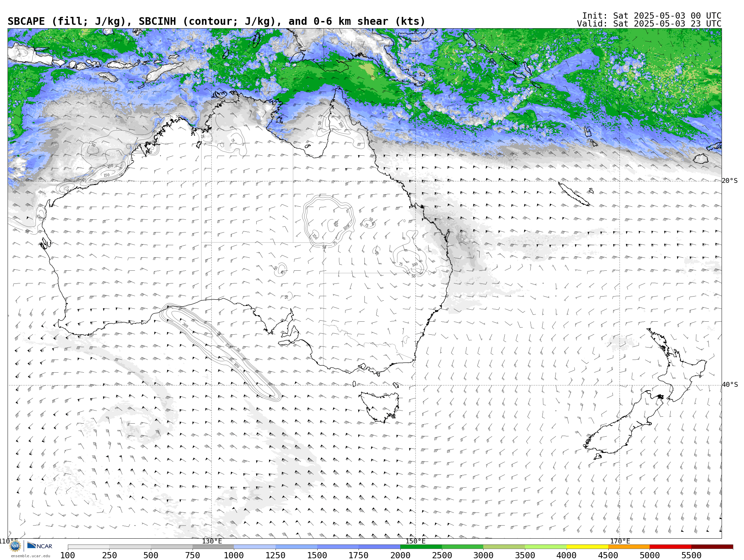Pick the blue 1750-2000 colorbar swatch
Viewport: 744px width, 560px height.
[379, 547]
